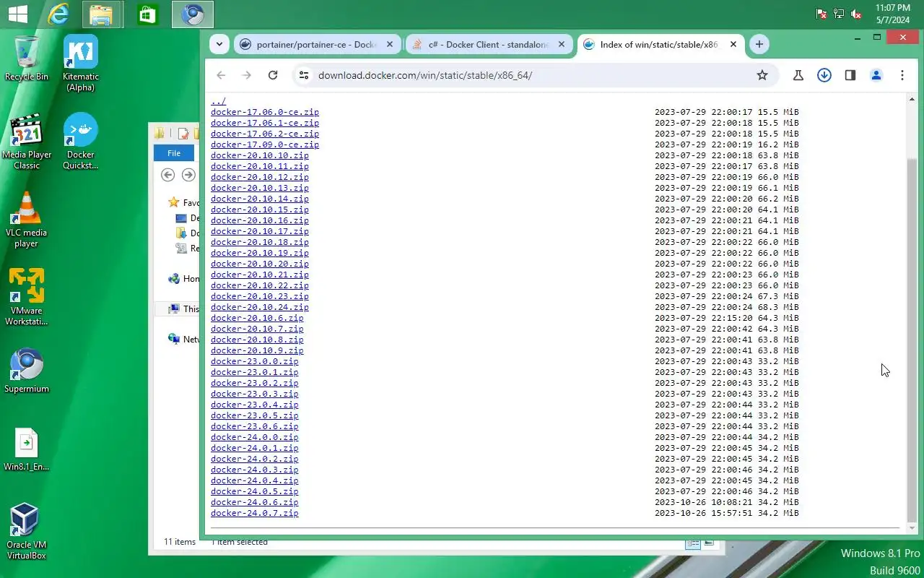This screenshot has height=578, width=924.
Task: Open the Action Center flag icon
Action: tap(821, 14)
